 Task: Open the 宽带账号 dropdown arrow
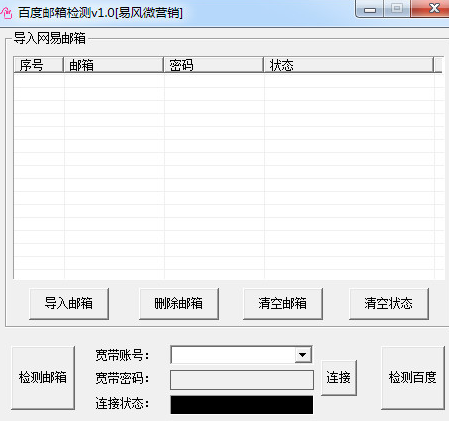(303, 355)
